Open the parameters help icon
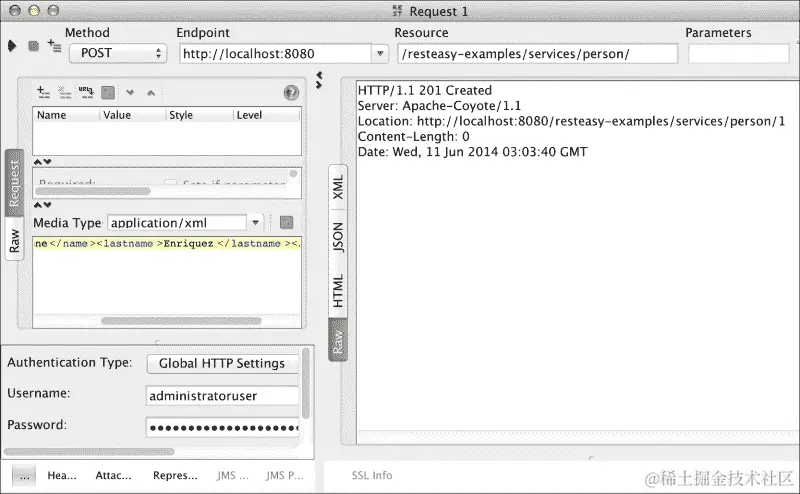This screenshot has width=800, height=494. 291,92
